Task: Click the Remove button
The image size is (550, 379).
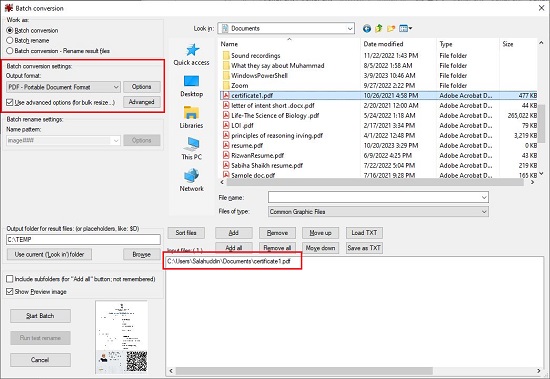Action: tap(277, 233)
